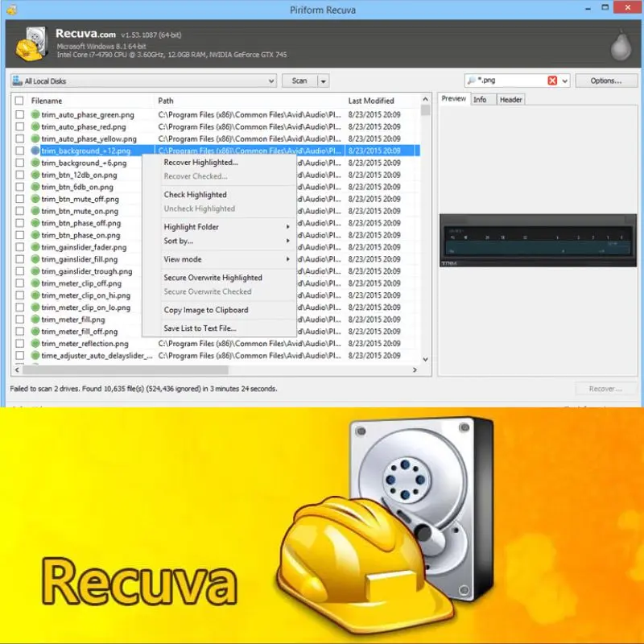Image resolution: width=644 pixels, height=644 pixels.
Task: Click status icon of trim_btn_12db_on.png
Action: point(35,175)
